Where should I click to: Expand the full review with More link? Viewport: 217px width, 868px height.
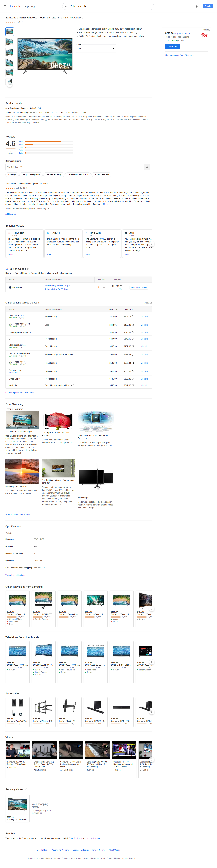coord(105,204)
